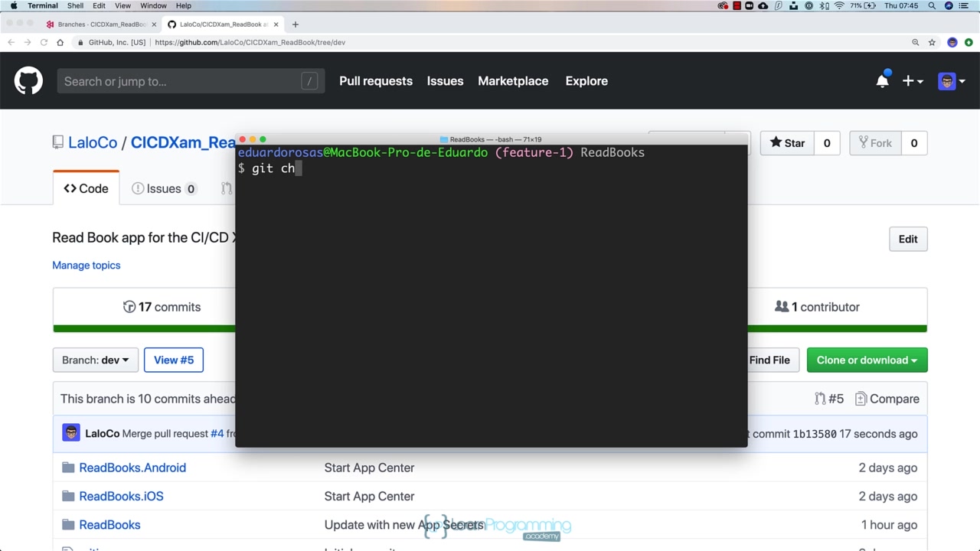Open the user avatar menu in GitHub header
This screenshot has width=980, height=551.
952,81
